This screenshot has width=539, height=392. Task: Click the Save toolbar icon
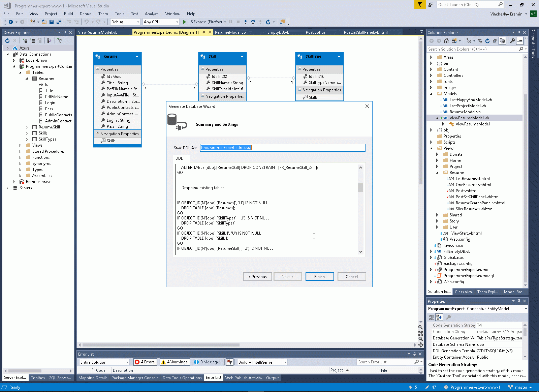(52, 22)
